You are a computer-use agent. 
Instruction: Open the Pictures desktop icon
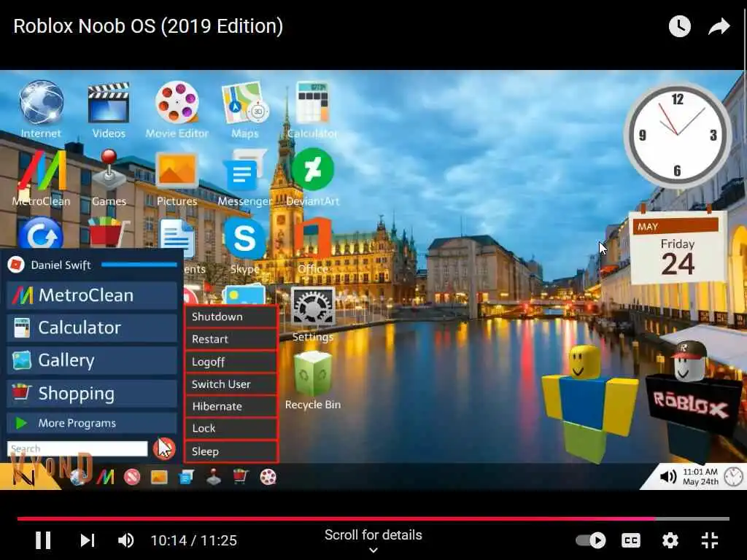(x=177, y=171)
